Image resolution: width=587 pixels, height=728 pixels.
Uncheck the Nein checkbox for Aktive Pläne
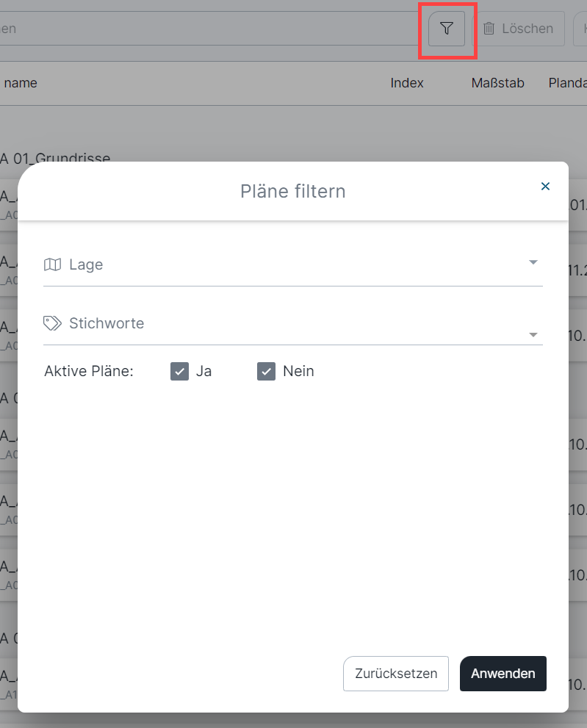[266, 372]
